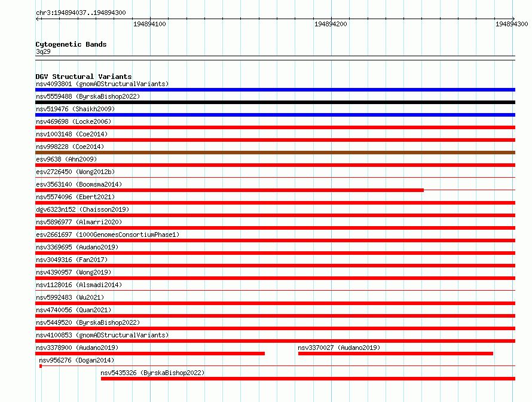Click nsv5435326 ByrskaBishop2022 label
This screenshot has height=402, width=532.
(152, 373)
